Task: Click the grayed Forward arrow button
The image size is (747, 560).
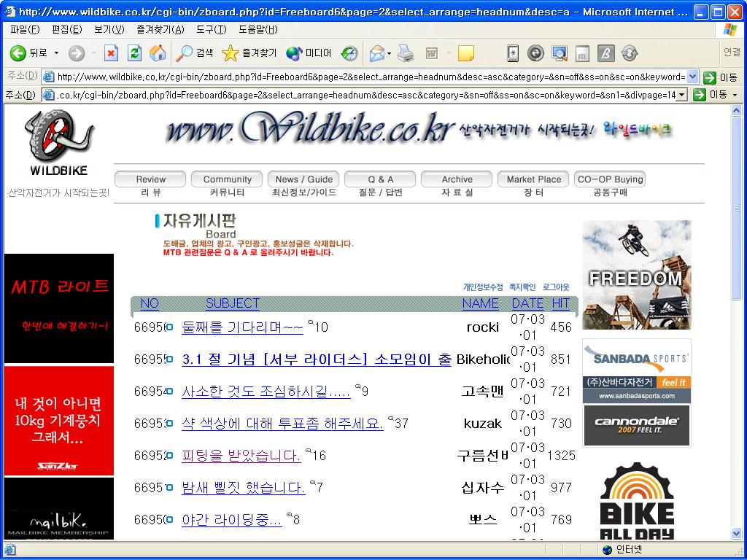Action: (x=76, y=52)
